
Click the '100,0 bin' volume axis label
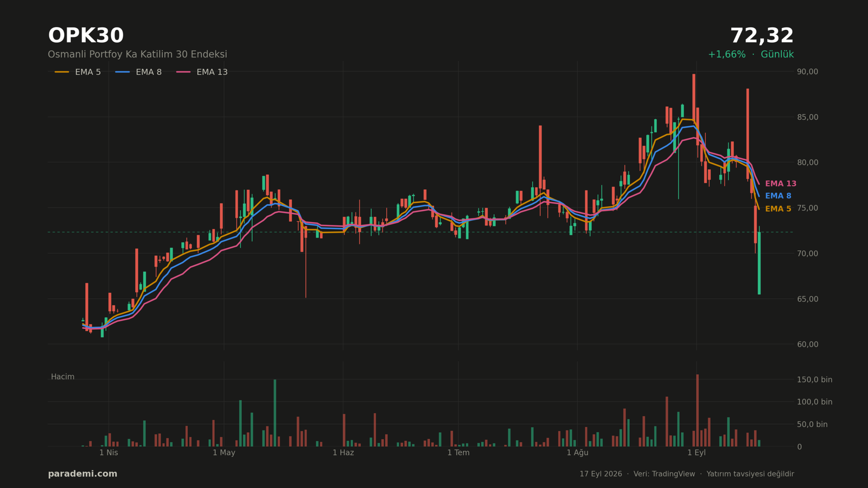tap(814, 402)
